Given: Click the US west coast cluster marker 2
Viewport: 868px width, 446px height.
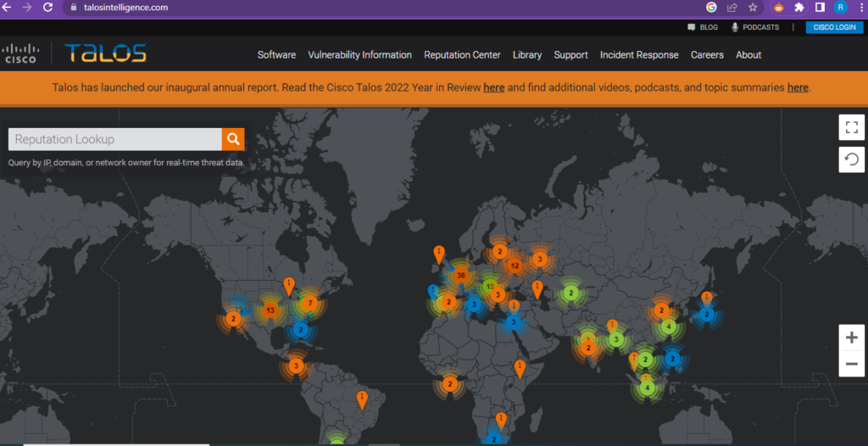Looking at the screenshot, I should [233, 319].
